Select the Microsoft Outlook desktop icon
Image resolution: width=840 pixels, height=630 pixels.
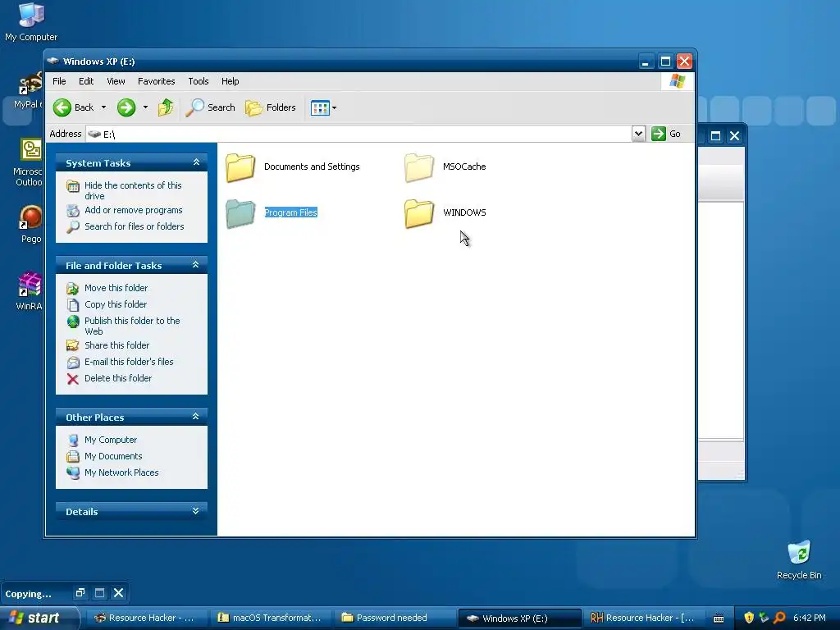click(28, 162)
